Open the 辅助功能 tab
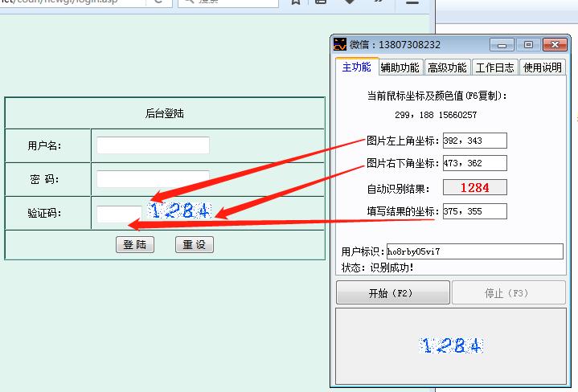Image resolution: width=578 pixels, height=392 pixels. (400, 67)
